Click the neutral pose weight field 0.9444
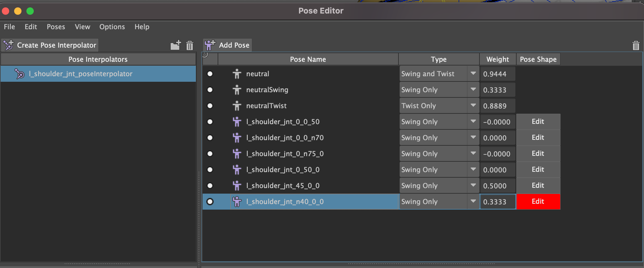Image resolution: width=644 pixels, height=268 pixels. tap(498, 74)
